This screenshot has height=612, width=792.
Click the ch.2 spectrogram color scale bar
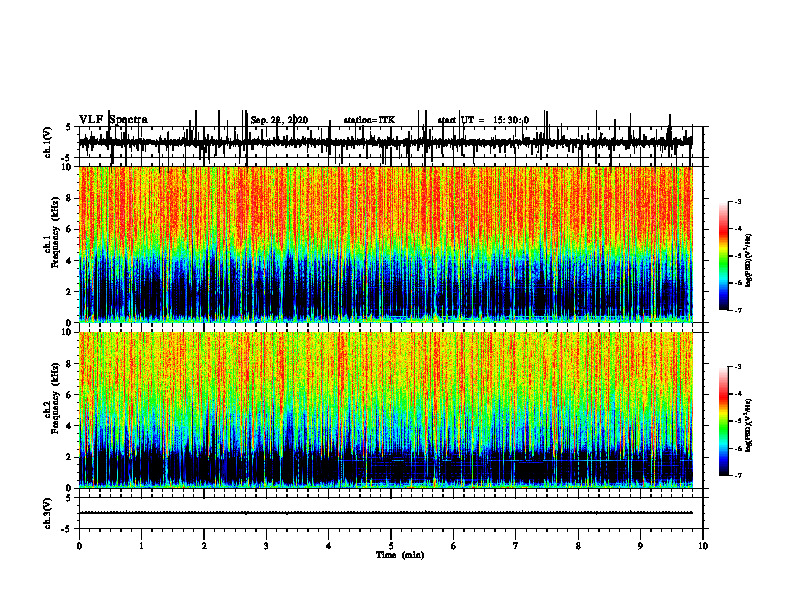coord(724,421)
